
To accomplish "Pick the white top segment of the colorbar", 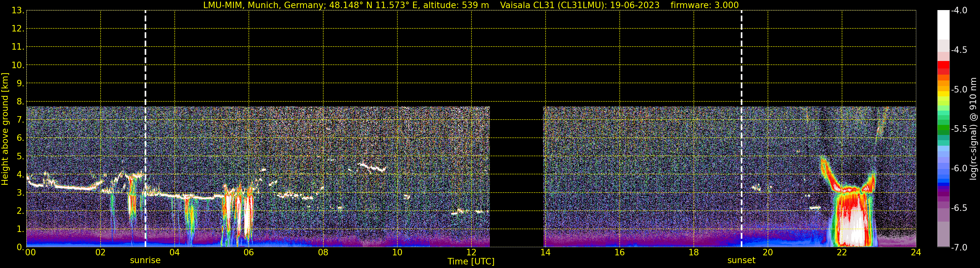I will coord(944,25).
